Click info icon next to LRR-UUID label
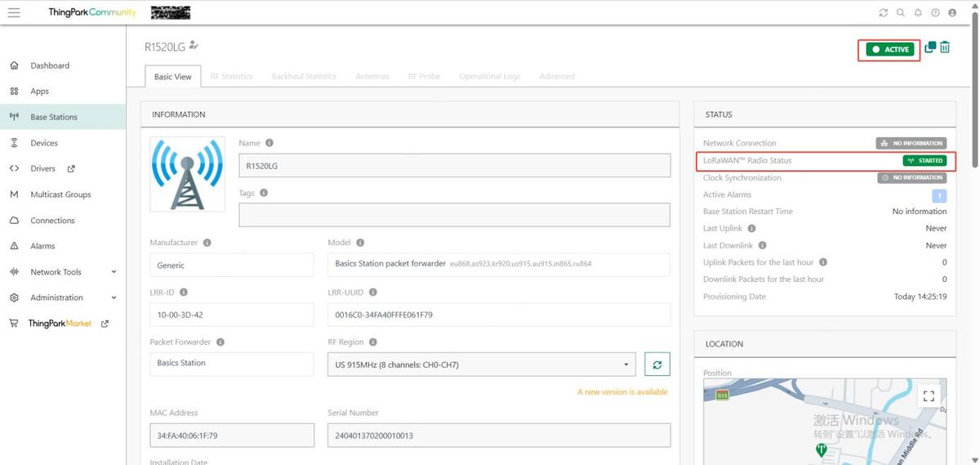Image resolution: width=980 pixels, height=465 pixels. click(372, 292)
